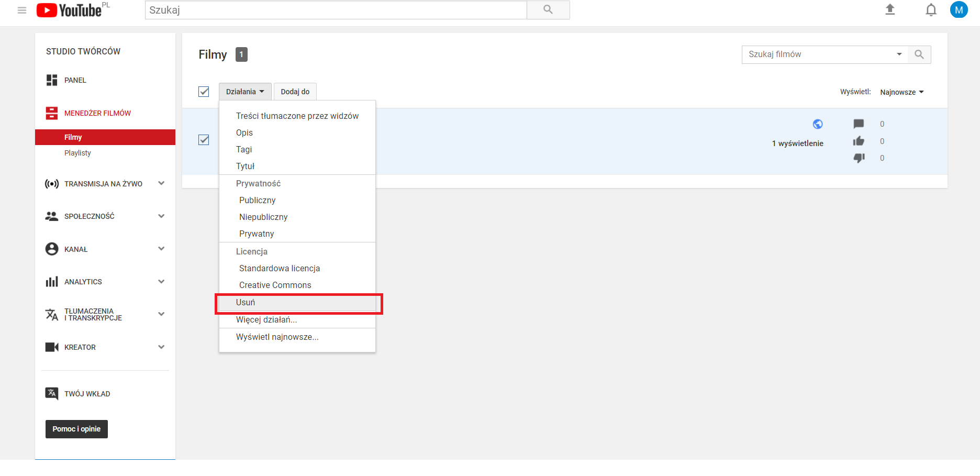The width and height of the screenshot is (980, 476).
Task: Select Tytuł menu item
Action: (297, 166)
